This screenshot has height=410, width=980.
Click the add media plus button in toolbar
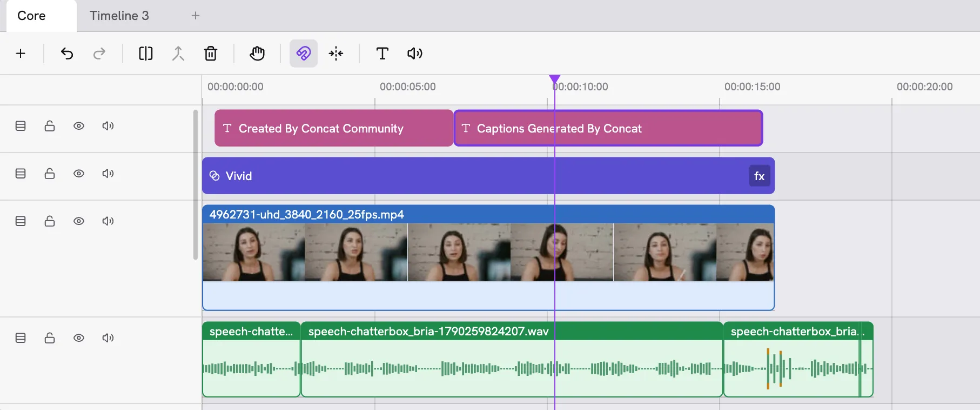pyautogui.click(x=21, y=54)
